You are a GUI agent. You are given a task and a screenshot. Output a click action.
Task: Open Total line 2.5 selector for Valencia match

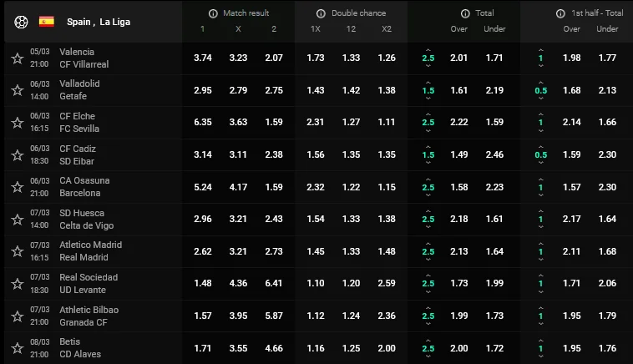428,58
